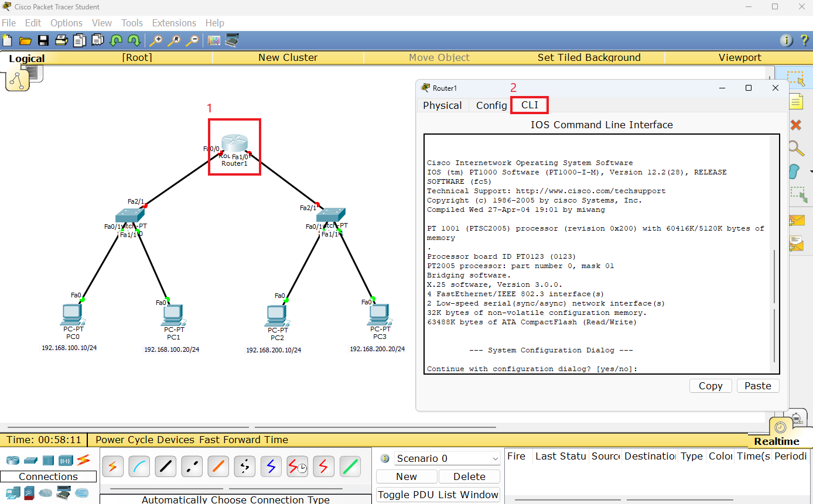
Task: Pick the blue coaxial cable
Action: [x=271, y=467]
